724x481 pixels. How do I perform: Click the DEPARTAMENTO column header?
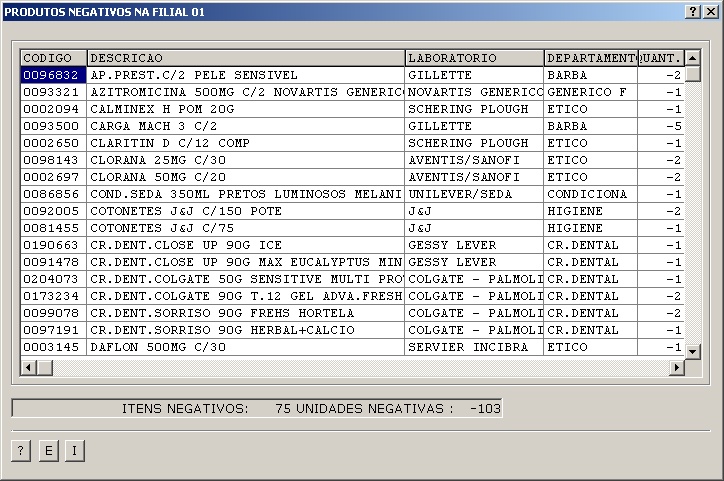[x=591, y=58]
